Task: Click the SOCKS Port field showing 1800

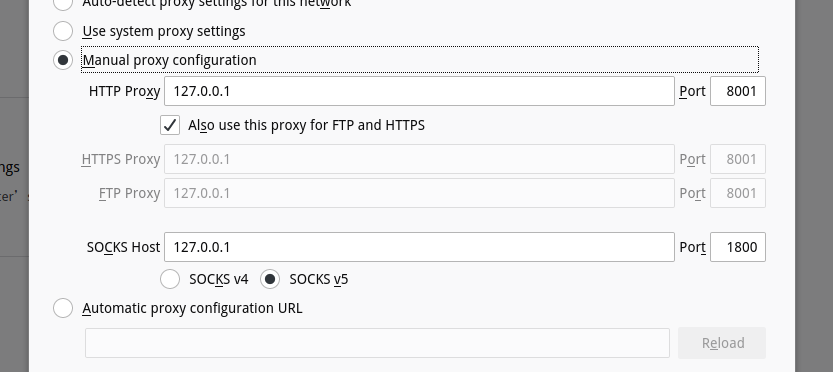Action: pos(738,247)
